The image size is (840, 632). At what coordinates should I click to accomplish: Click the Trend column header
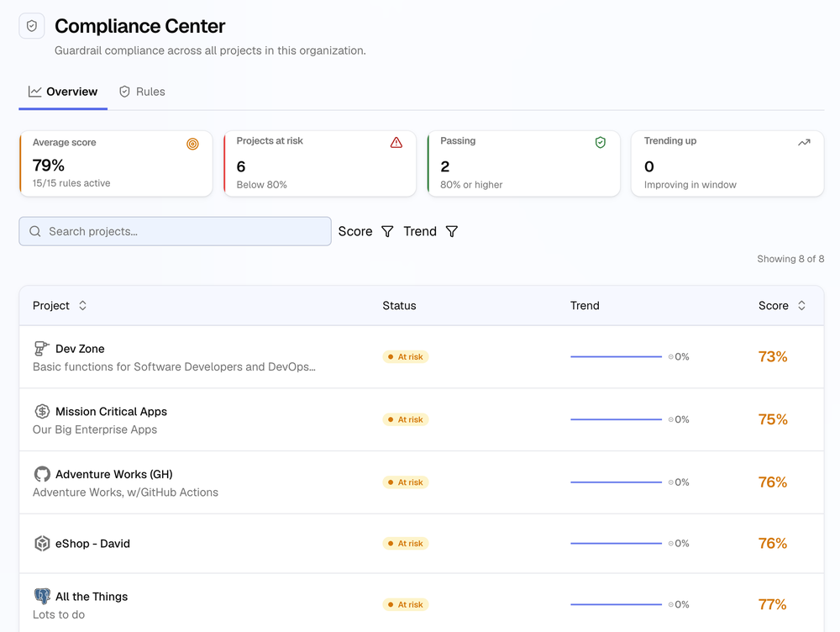(x=585, y=306)
